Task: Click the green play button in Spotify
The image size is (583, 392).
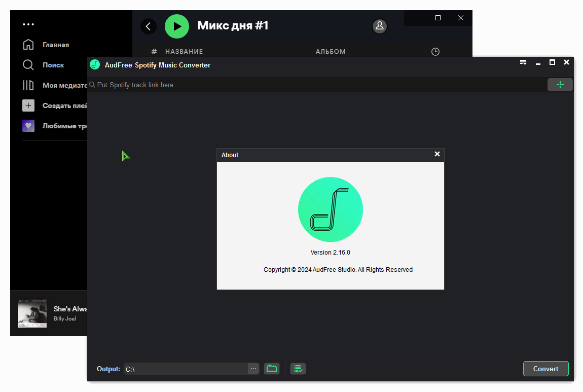Action: point(177,26)
